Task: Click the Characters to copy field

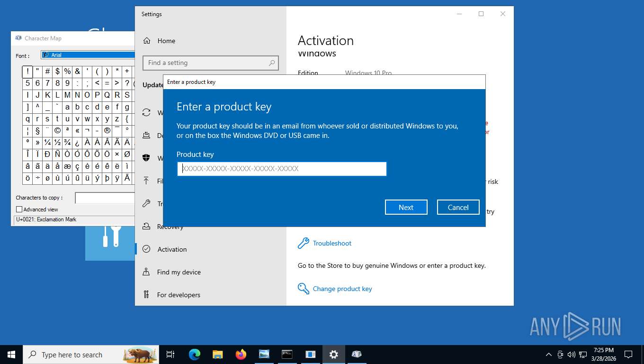Action: [105, 198]
